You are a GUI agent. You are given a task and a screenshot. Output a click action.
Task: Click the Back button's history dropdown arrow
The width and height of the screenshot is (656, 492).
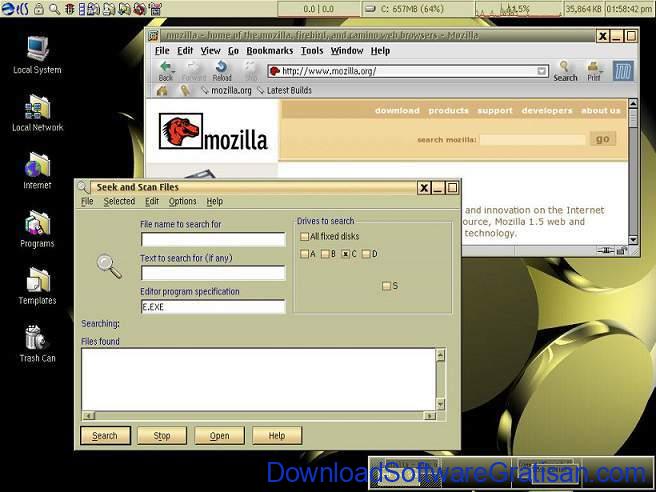click(174, 72)
